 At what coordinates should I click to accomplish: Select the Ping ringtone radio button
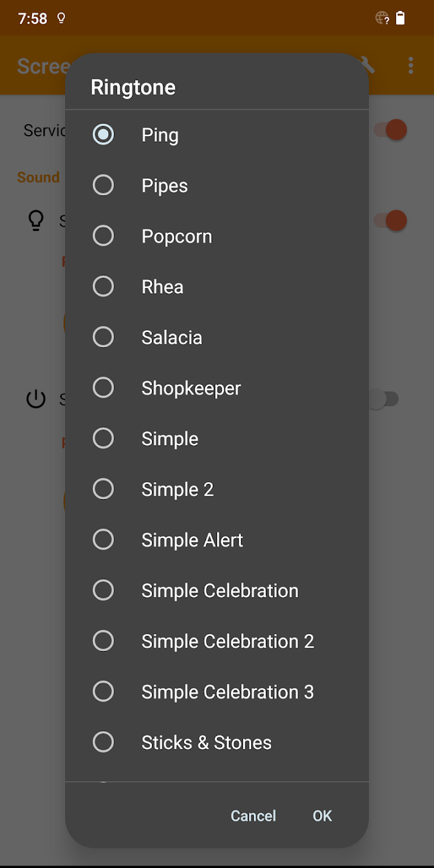(x=103, y=134)
